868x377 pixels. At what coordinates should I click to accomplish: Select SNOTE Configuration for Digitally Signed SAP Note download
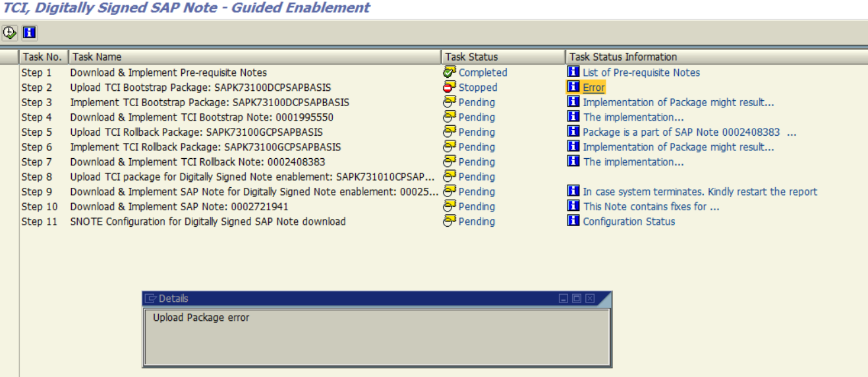click(208, 221)
